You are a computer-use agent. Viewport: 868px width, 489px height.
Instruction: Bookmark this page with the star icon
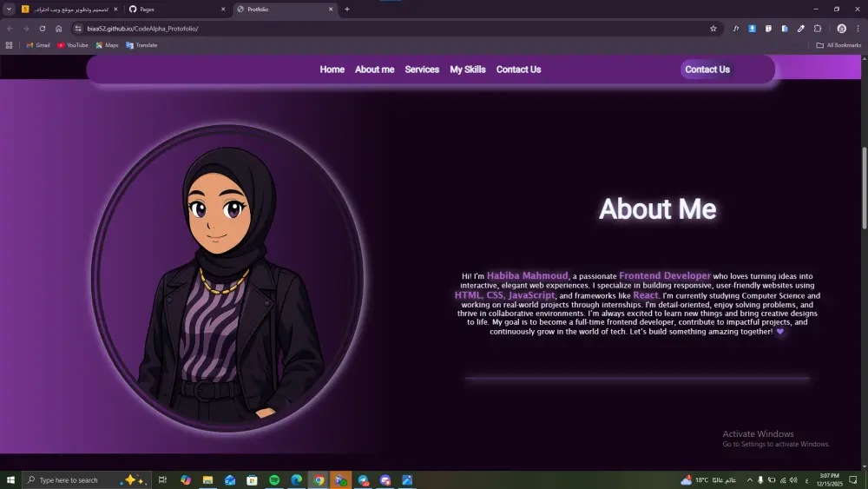click(713, 29)
